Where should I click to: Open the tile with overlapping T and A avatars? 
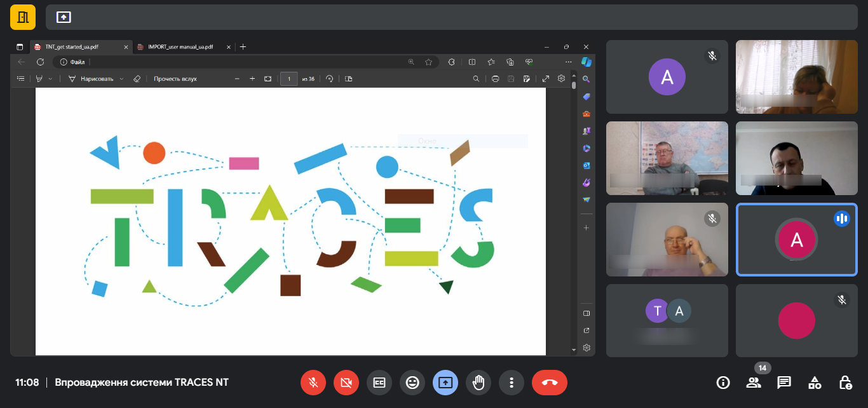pos(667,320)
